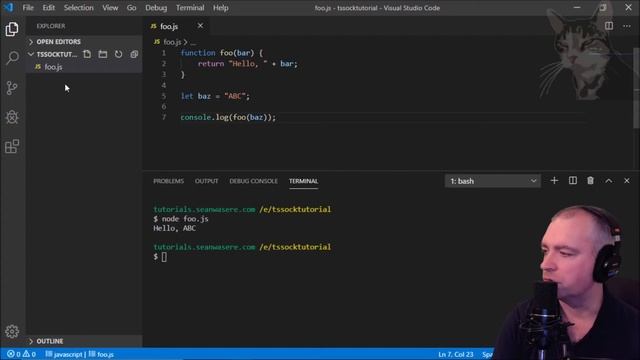Switch to the Problems panel tab
This screenshot has height=360, width=640.
[169, 181]
